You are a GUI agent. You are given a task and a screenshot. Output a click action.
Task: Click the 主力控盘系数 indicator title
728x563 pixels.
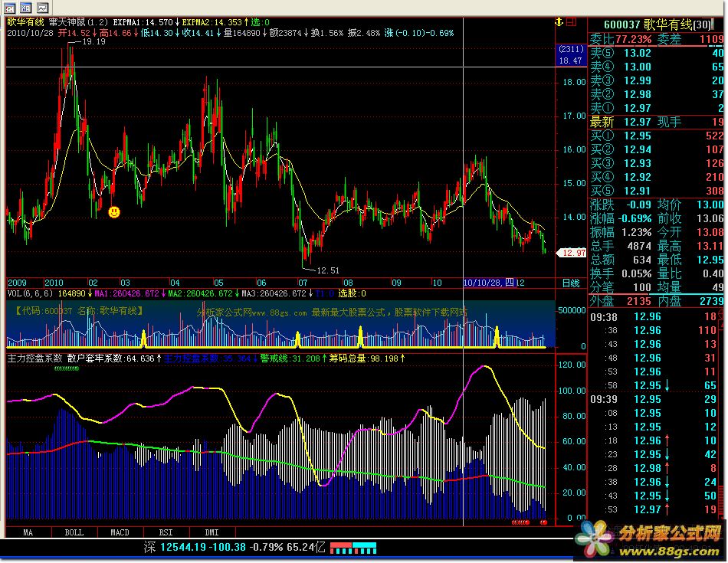(34, 358)
